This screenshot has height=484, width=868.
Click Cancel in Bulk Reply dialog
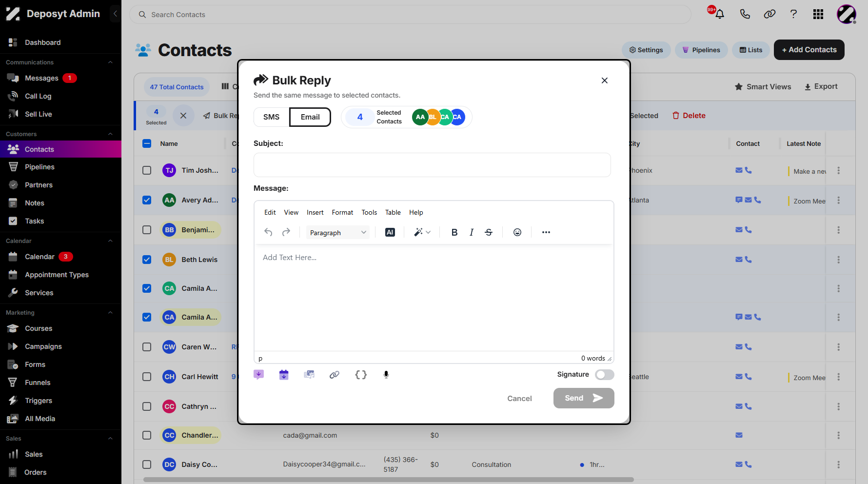[x=519, y=399]
